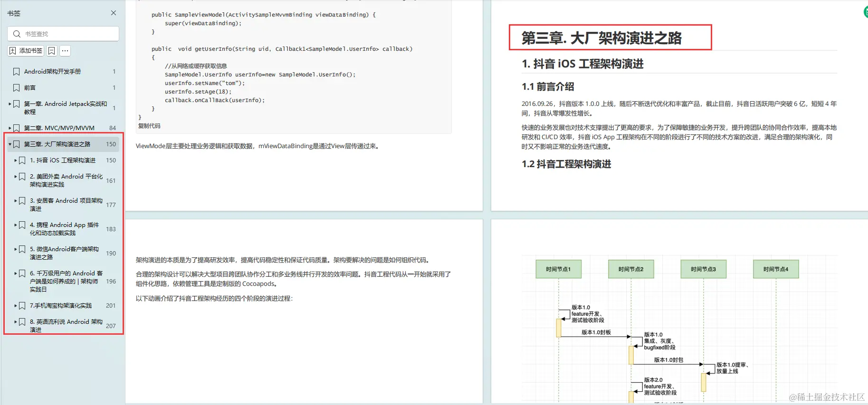868x405 pixels.
Task: Click bookmark icon beside 手机淘宝构架演化实践
Action: [x=22, y=305]
